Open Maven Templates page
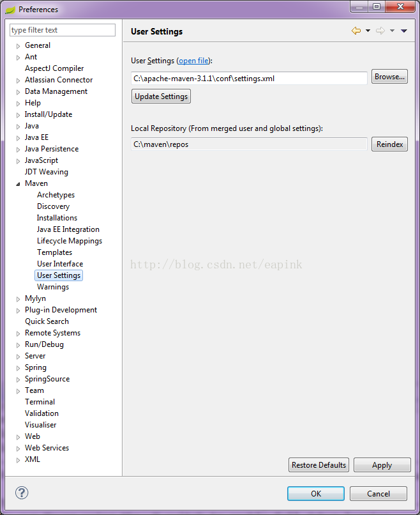This screenshot has height=515, width=420. (x=54, y=252)
